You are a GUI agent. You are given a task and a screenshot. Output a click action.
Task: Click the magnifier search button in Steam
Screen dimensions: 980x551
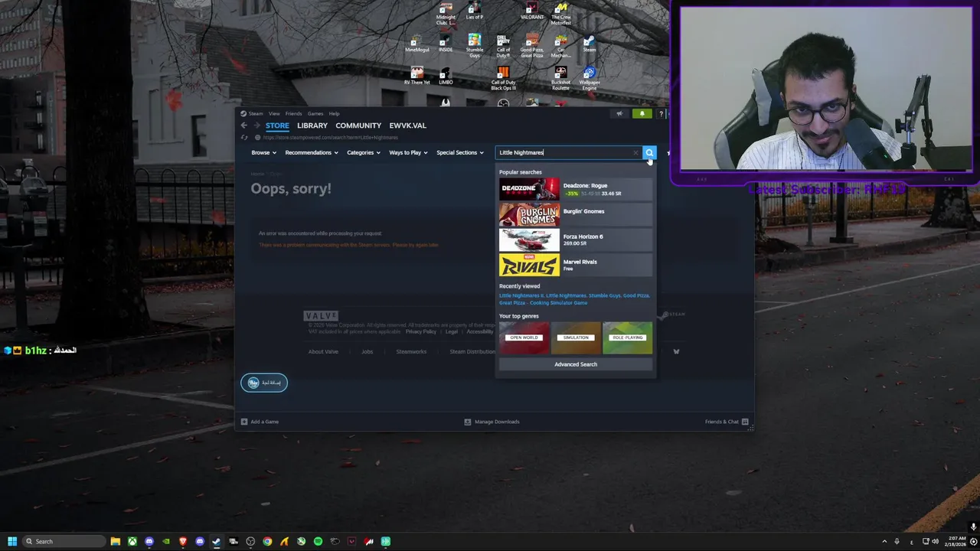649,152
